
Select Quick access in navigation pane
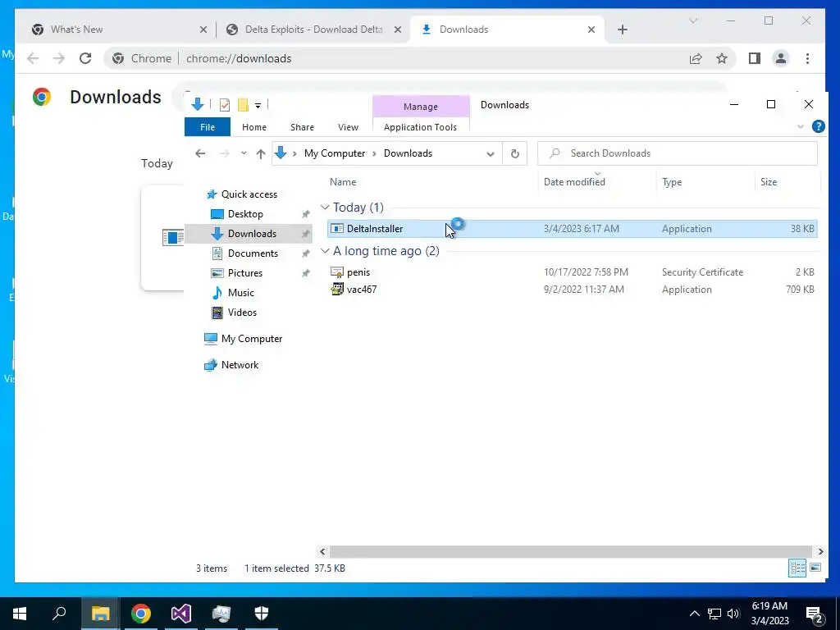249,194
